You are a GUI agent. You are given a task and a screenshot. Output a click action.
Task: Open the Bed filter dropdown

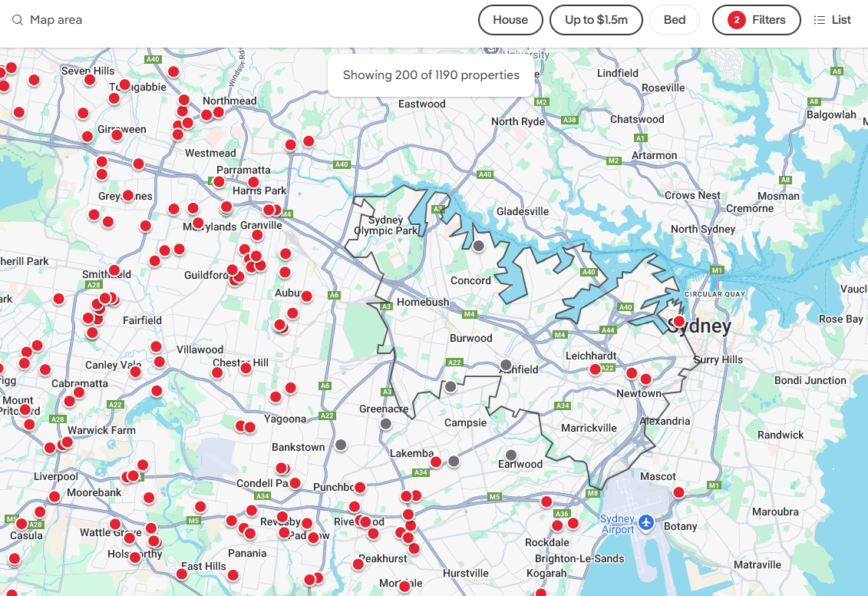coord(674,20)
